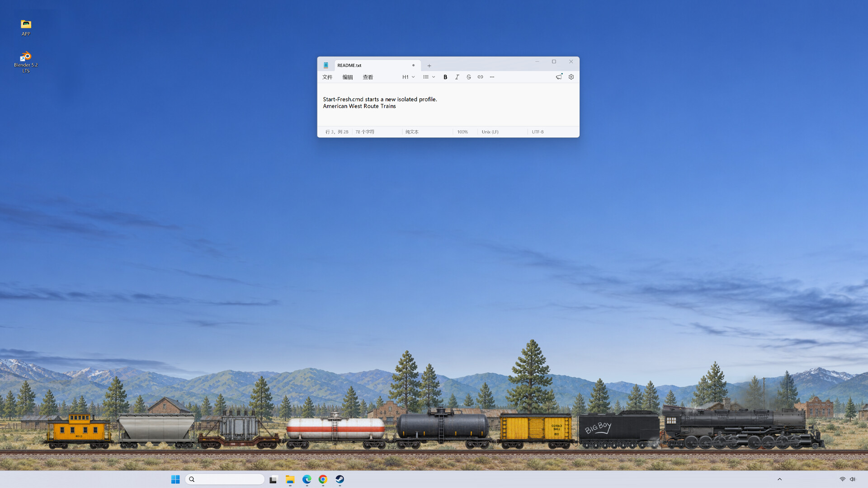Screen dimensions: 868x488
Task: Select the README.txt tab
Action: (x=377, y=65)
